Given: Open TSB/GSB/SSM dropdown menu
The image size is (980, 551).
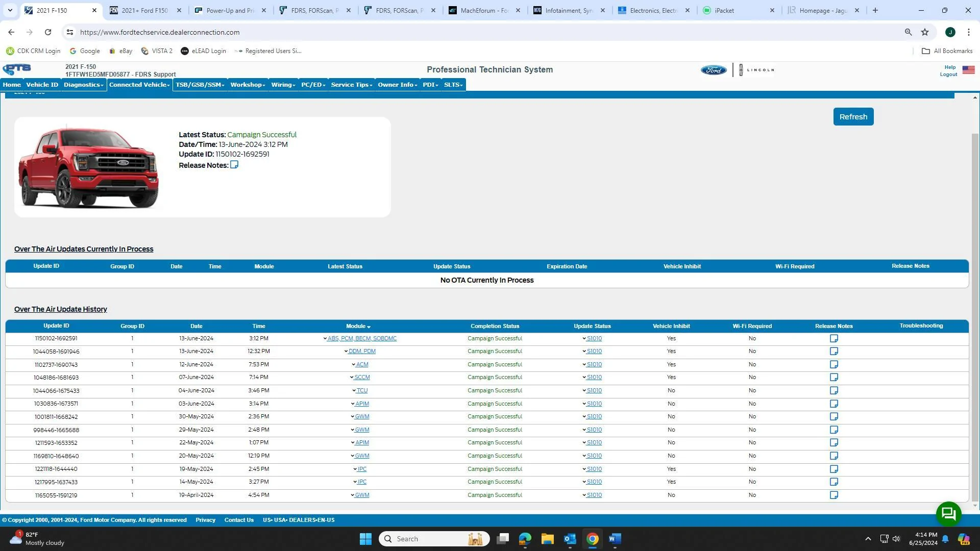Looking at the screenshot, I should click(200, 85).
